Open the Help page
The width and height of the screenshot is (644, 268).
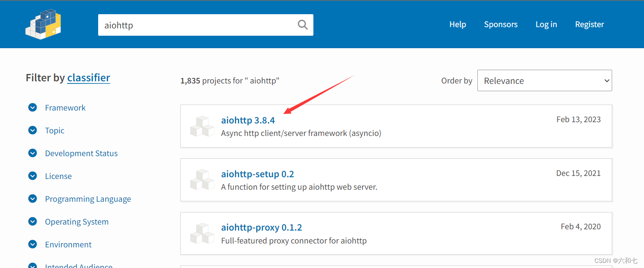coord(458,25)
